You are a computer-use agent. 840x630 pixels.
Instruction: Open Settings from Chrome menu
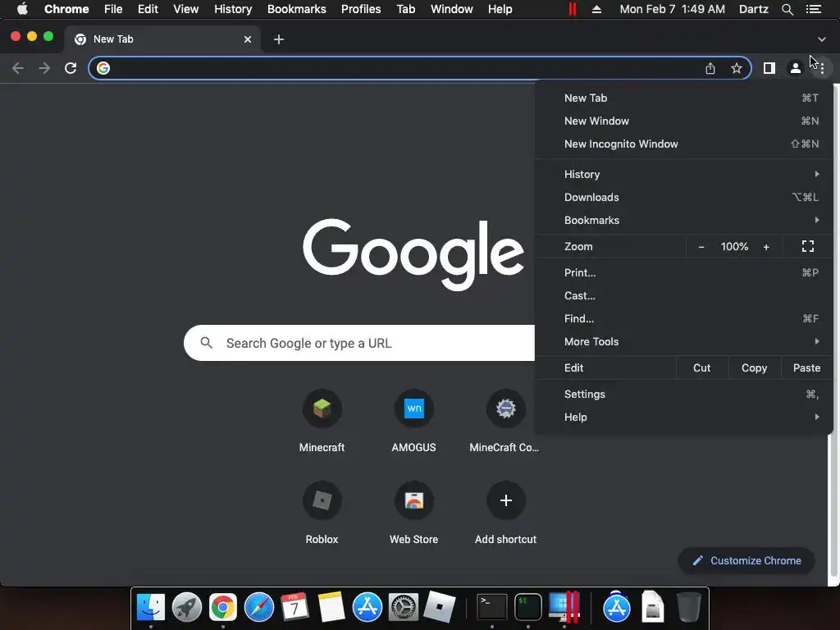[684, 395]
